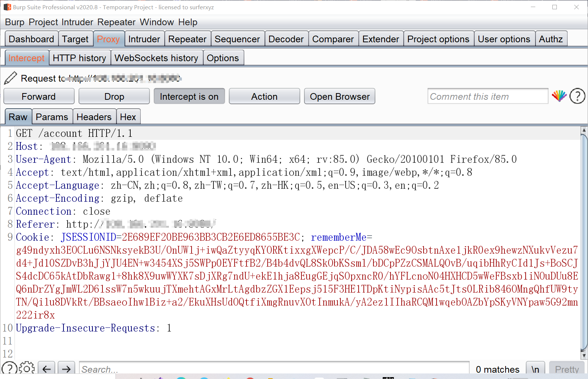
Task: Click the pencil edit target icon
Action: pos(10,78)
